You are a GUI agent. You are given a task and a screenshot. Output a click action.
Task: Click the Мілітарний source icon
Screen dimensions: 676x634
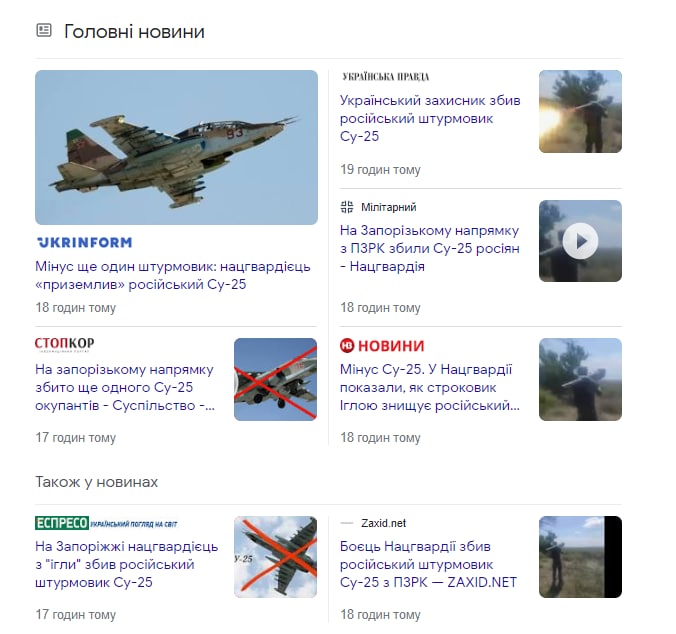pos(347,207)
